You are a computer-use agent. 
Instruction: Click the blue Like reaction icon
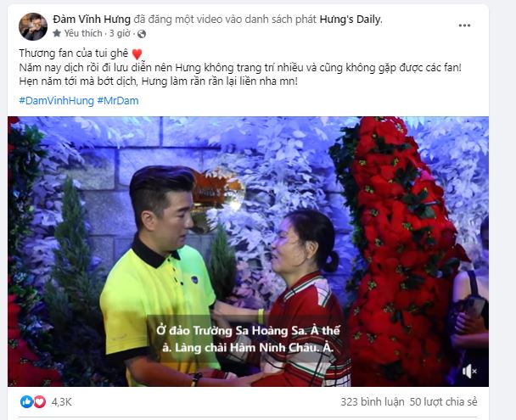(26, 401)
